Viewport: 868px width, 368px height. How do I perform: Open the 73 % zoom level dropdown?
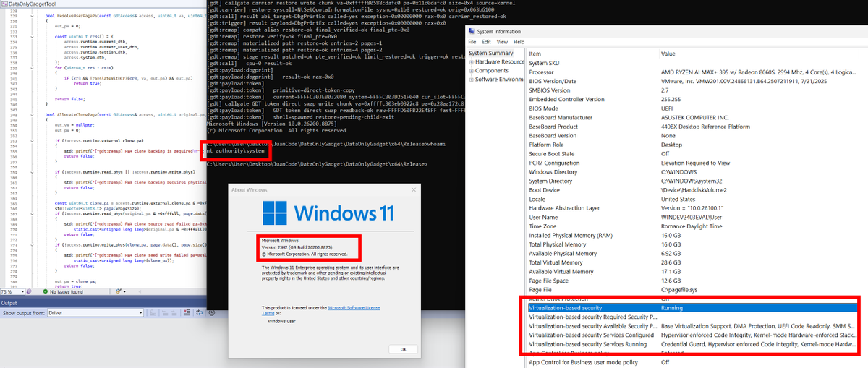(x=22, y=291)
